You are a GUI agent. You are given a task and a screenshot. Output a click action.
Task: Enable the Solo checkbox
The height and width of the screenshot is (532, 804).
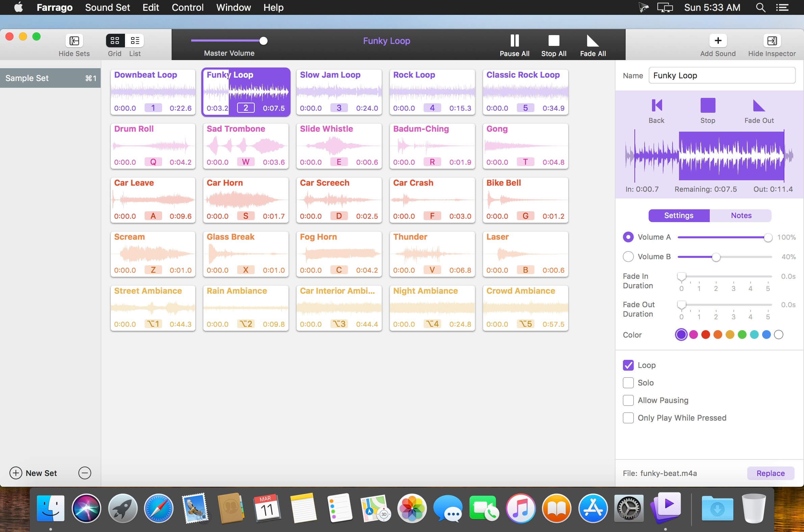pos(628,383)
